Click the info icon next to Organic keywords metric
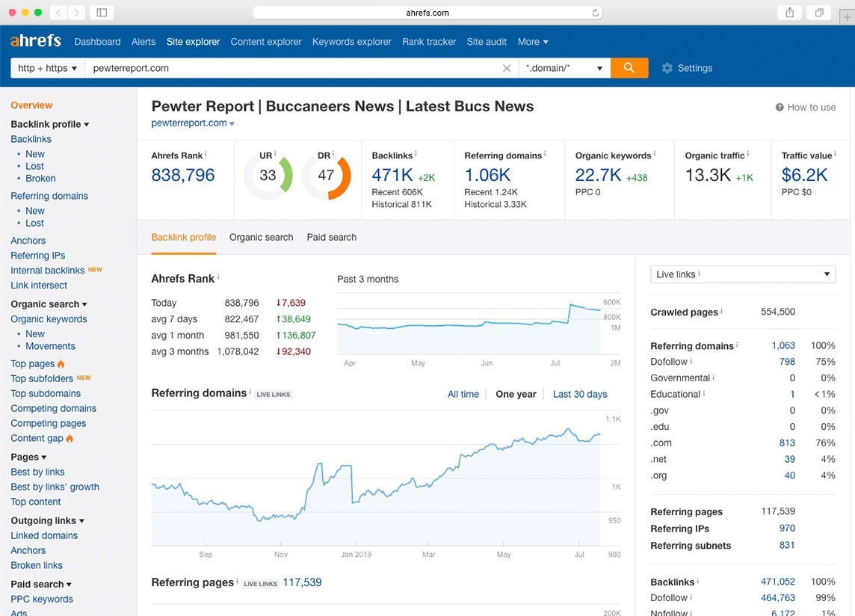 (x=655, y=154)
